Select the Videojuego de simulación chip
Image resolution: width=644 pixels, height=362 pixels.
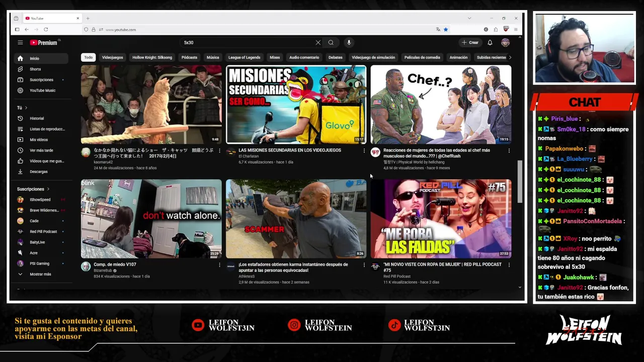(373, 57)
